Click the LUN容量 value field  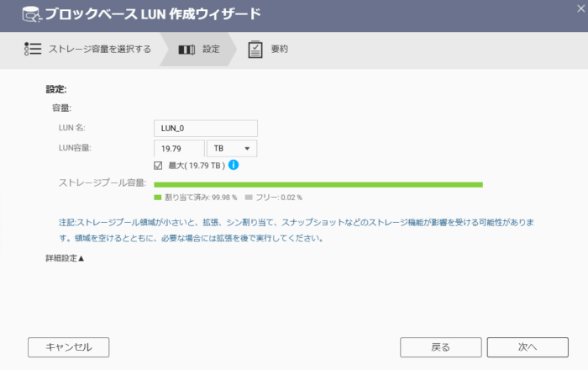(179, 148)
